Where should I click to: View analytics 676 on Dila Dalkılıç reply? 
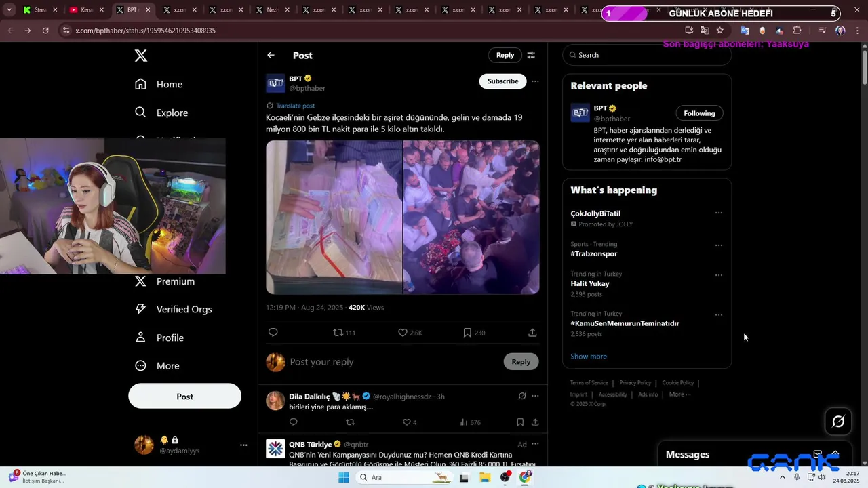point(470,422)
